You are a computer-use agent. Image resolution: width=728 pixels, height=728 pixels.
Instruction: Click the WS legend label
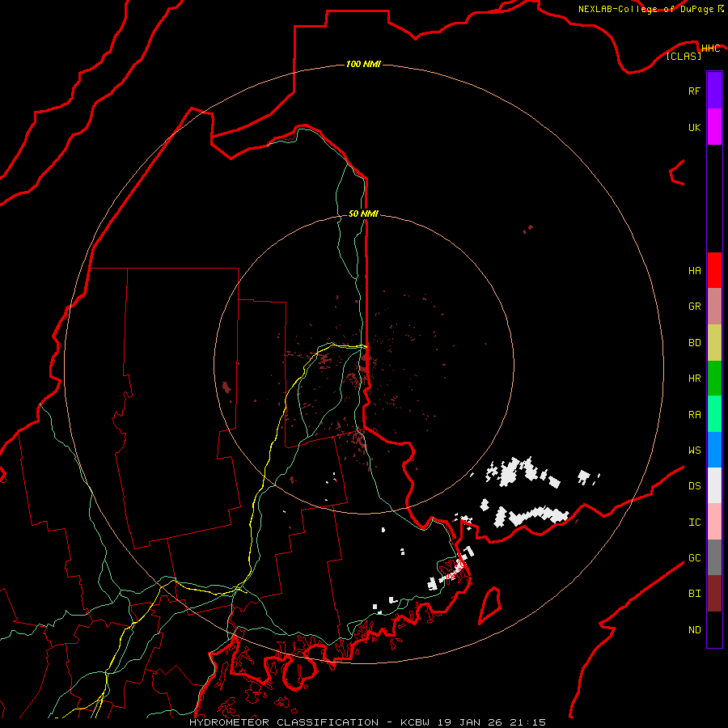click(x=695, y=450)
